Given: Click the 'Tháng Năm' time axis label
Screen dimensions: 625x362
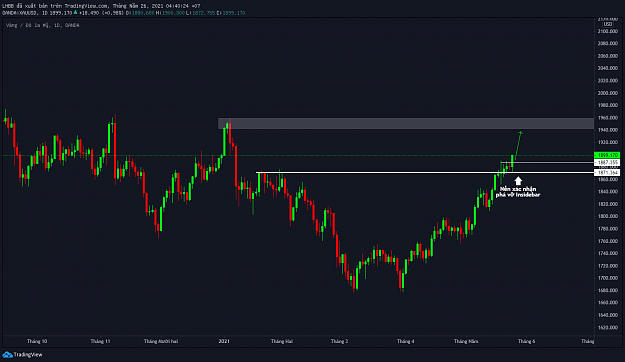Looking at the screenshot, I should point(466,341).
